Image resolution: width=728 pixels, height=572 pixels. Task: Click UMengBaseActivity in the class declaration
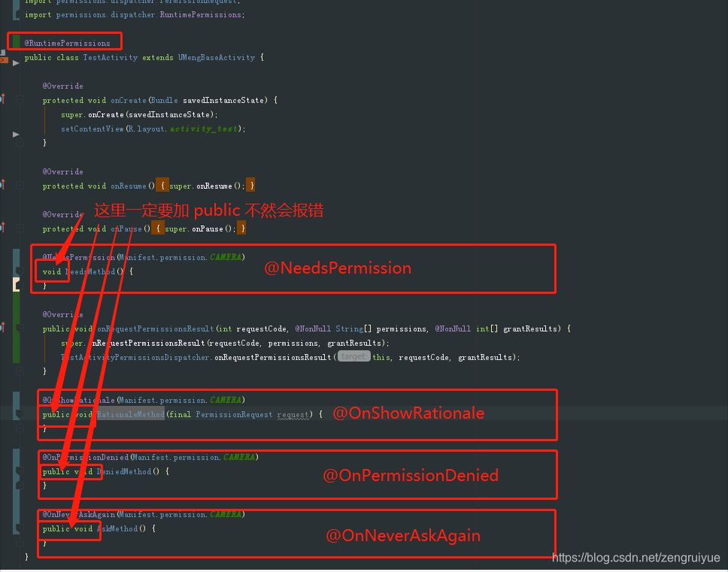click(x=217, y=58)
